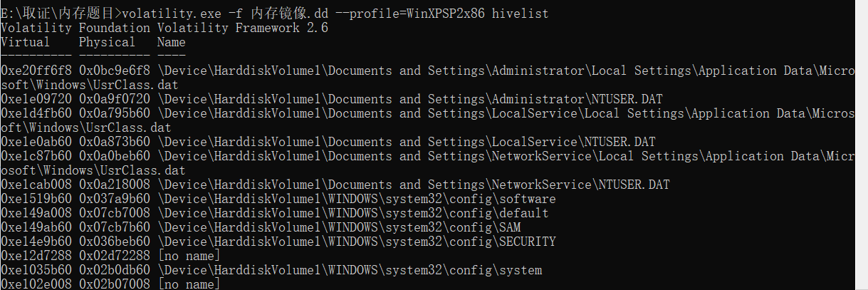Click virtual address 0xe149ab60
Image resolution: width=868 pixels, height=290 pixels.
[x=36, y=227]
